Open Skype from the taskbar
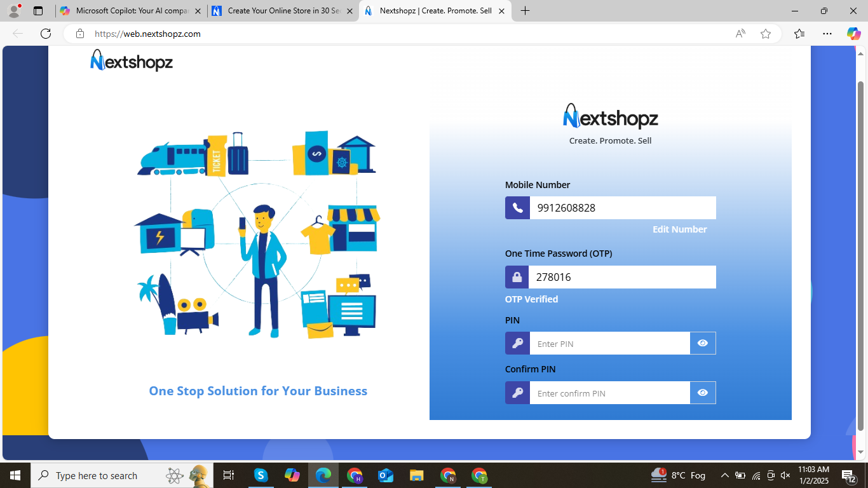This screenshot has height=488, width=868. 261,475
